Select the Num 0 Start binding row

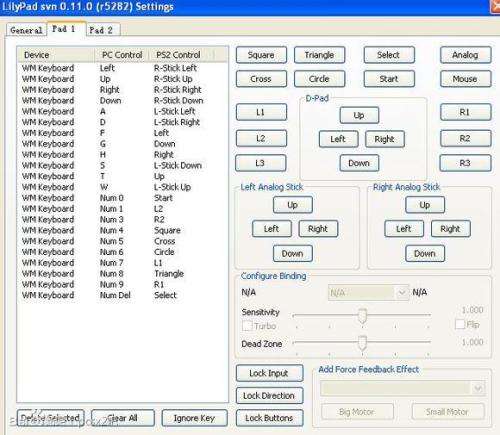123,198
